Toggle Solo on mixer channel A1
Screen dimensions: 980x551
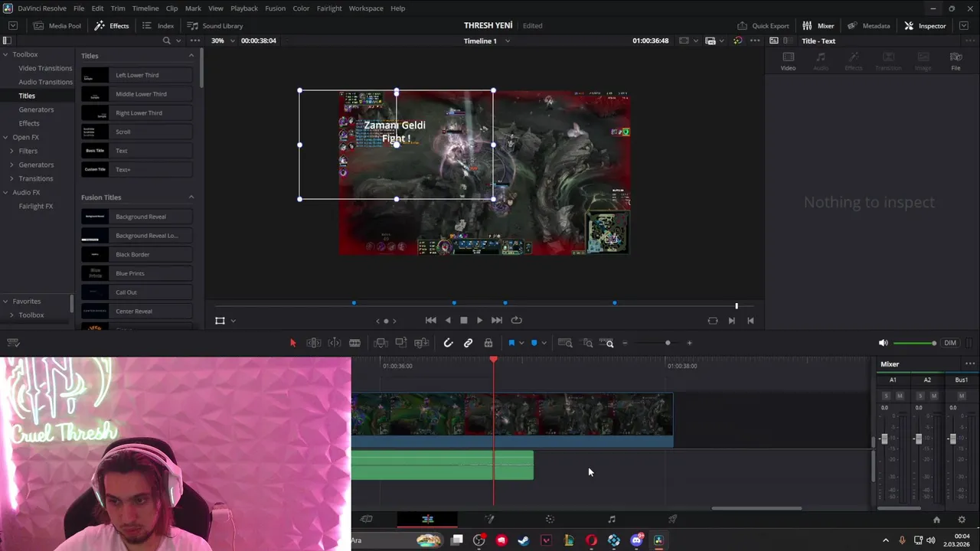pos(887,396)
